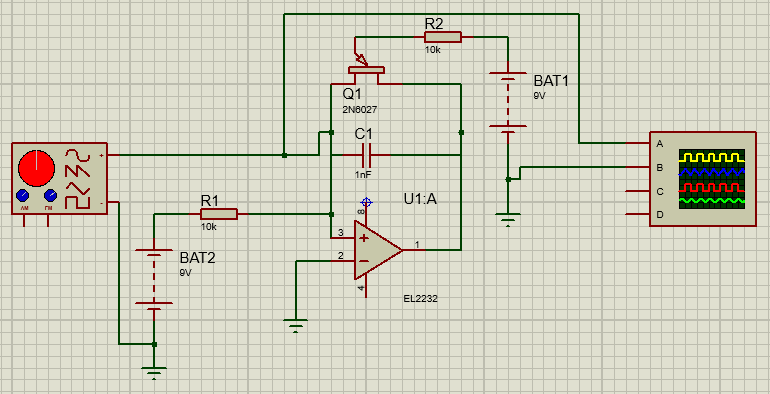Click oscilloscope channel A pin
Image resolution: width=770 pixels, height=394 pixels.
(638, 143)
